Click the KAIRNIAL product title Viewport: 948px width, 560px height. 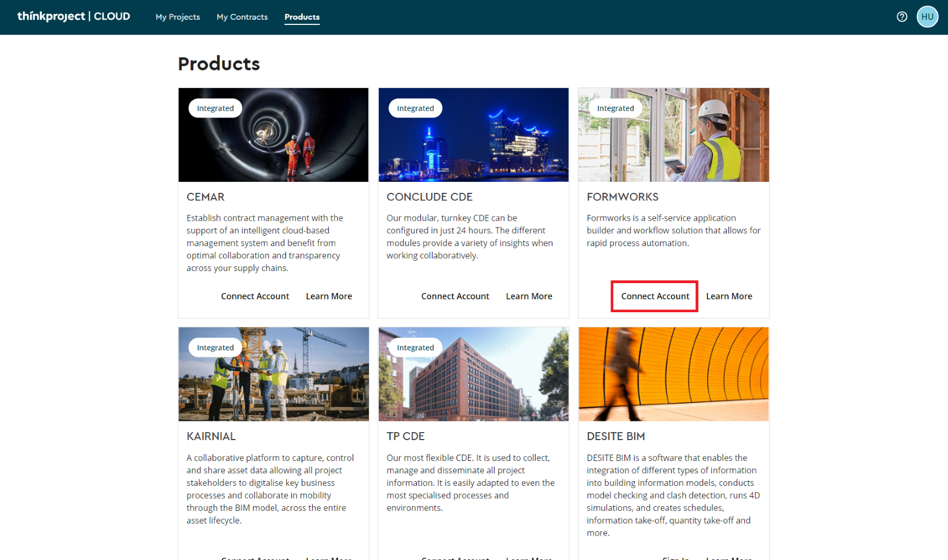(211, 436)
